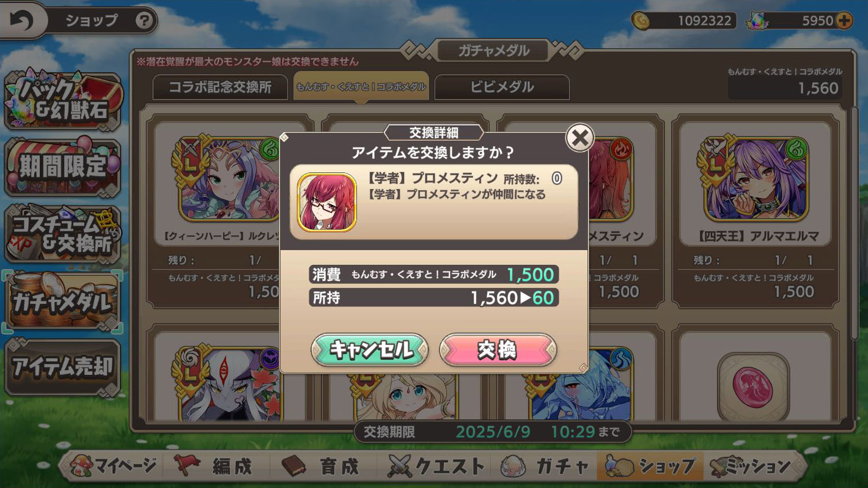Open クエスト crossed swords menu

click(x=436, y=467)
